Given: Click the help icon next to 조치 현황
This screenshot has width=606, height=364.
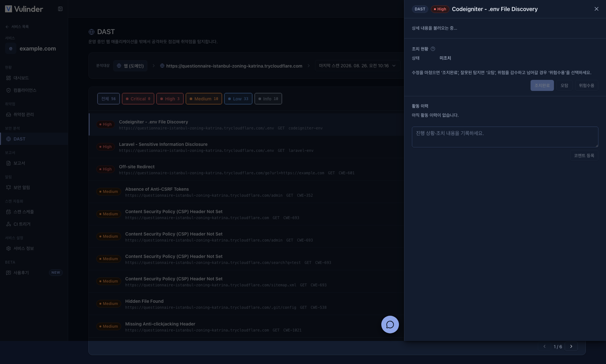Looking at the screenshot, I should click(433, 49).
